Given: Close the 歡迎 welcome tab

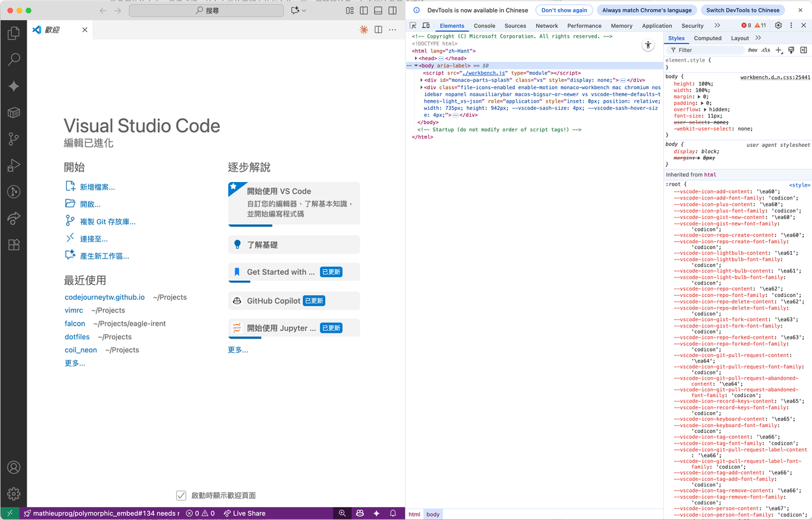Looking at the screenshot, I should [x=85, y=30].
